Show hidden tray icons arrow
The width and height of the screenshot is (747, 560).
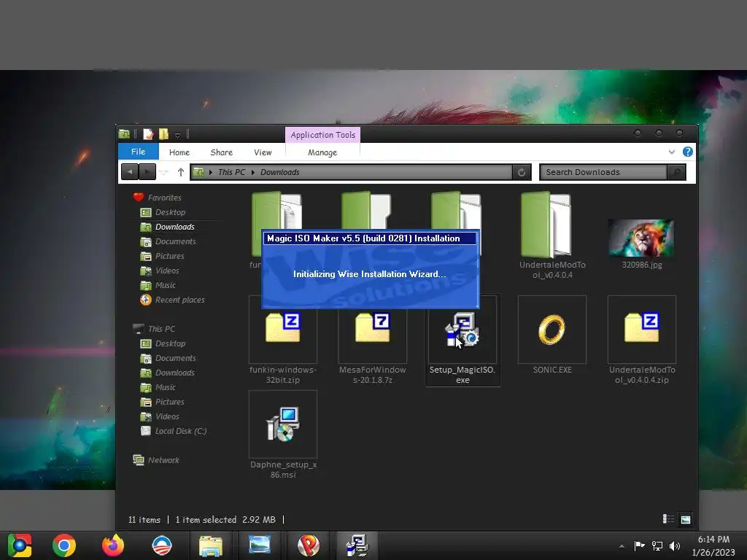[x=622, y=546]
